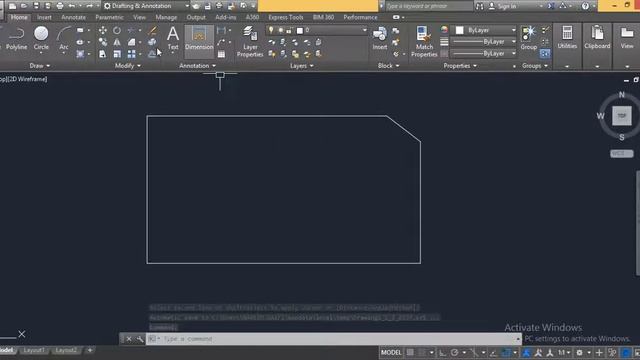Click the Rotate tool in Modify panel
This screenshot has height=360, width=640.
(117, 30)
